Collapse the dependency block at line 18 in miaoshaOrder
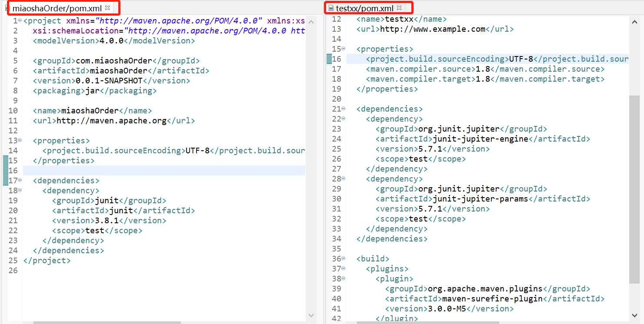The image size is (644, 324). pos(20,190)
